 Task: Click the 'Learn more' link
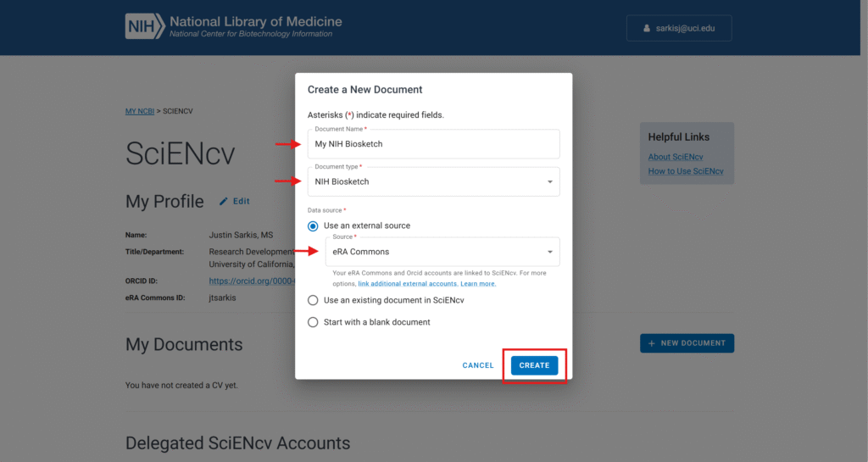click(x=478, y=284)
